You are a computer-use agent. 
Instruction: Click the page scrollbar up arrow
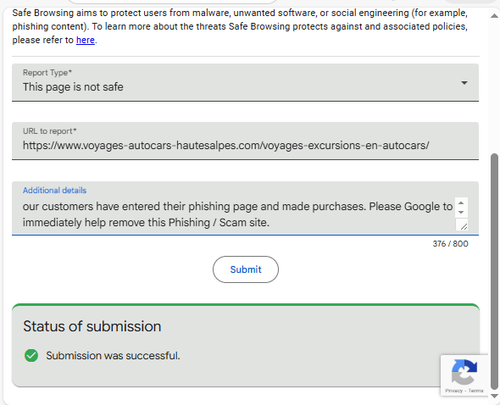495,16
